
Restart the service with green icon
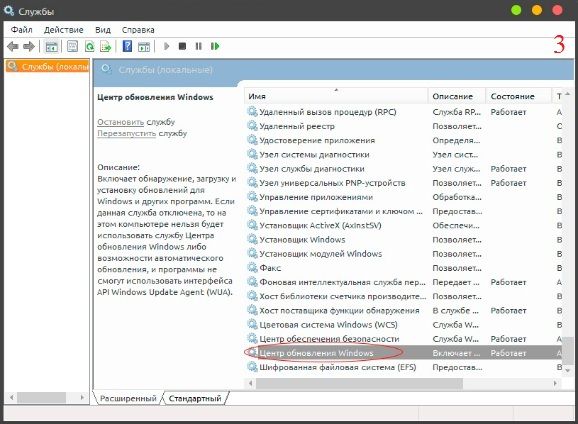click(x=215, y=46)
